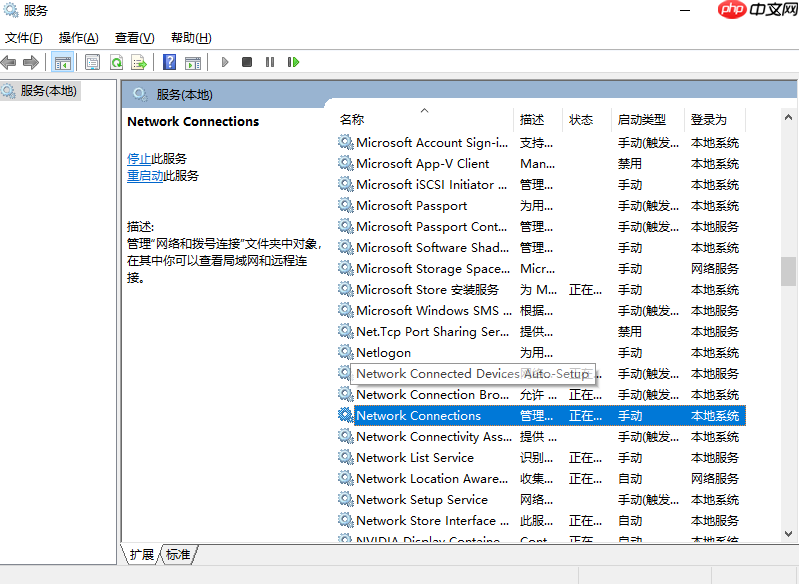799x584 pixels.
Task: Select the Network Setup Service row
Action: (x=541, y=499)
